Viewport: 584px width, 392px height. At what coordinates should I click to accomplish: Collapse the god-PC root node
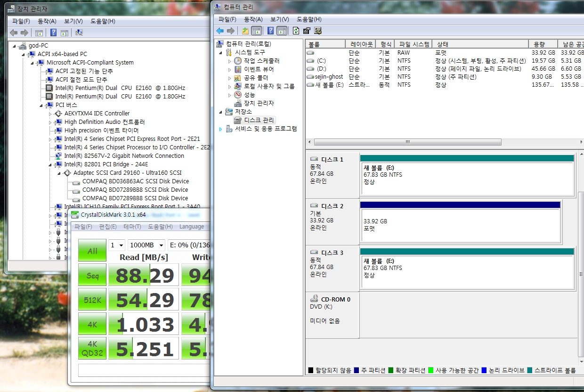[x=15, y=46]
